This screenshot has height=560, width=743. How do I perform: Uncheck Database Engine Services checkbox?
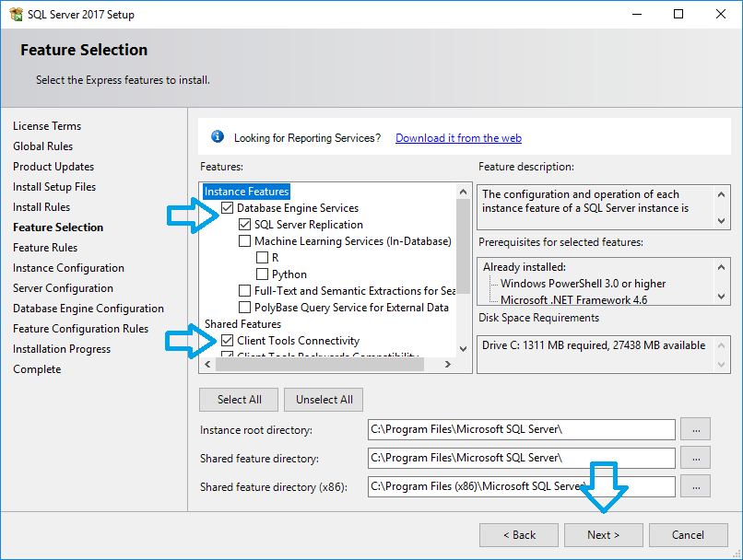coord(228,208)
